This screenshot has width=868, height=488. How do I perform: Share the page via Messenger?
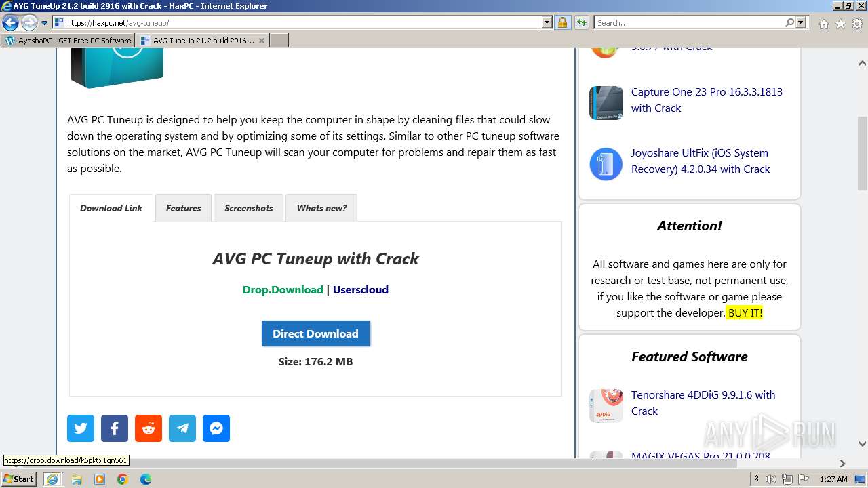[x=216, y=428]
